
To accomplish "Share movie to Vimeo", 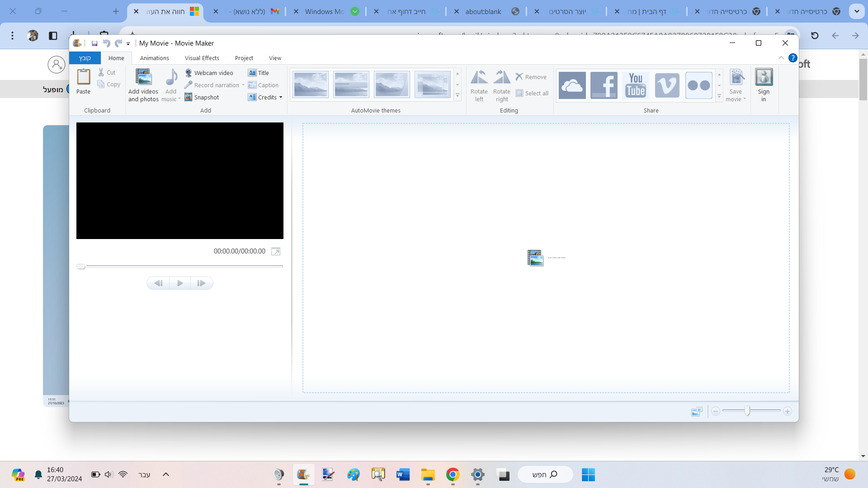I will [667, 85].
